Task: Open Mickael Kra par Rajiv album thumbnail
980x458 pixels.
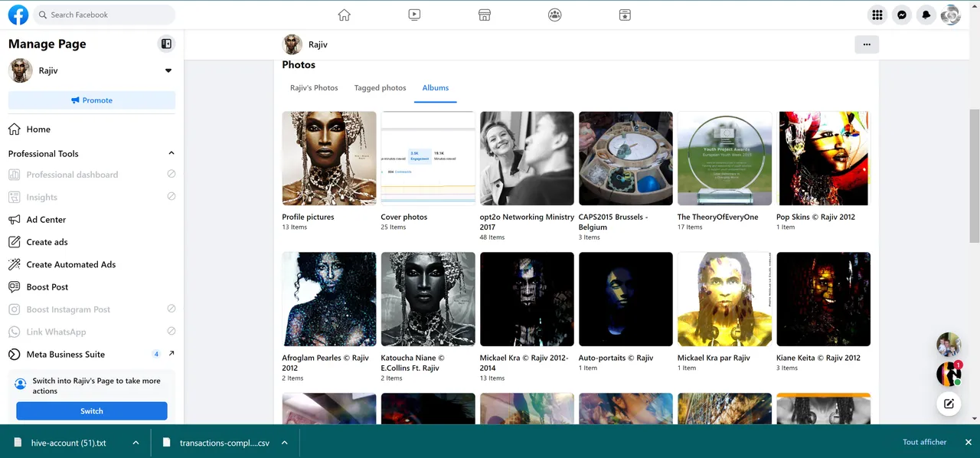Action: click(724, 299)
